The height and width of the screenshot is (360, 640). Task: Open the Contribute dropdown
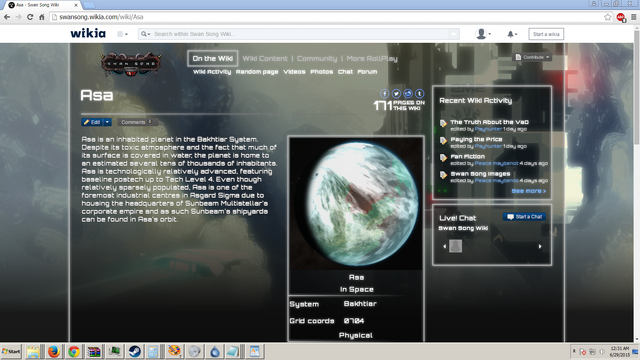[x=532, y=57]
